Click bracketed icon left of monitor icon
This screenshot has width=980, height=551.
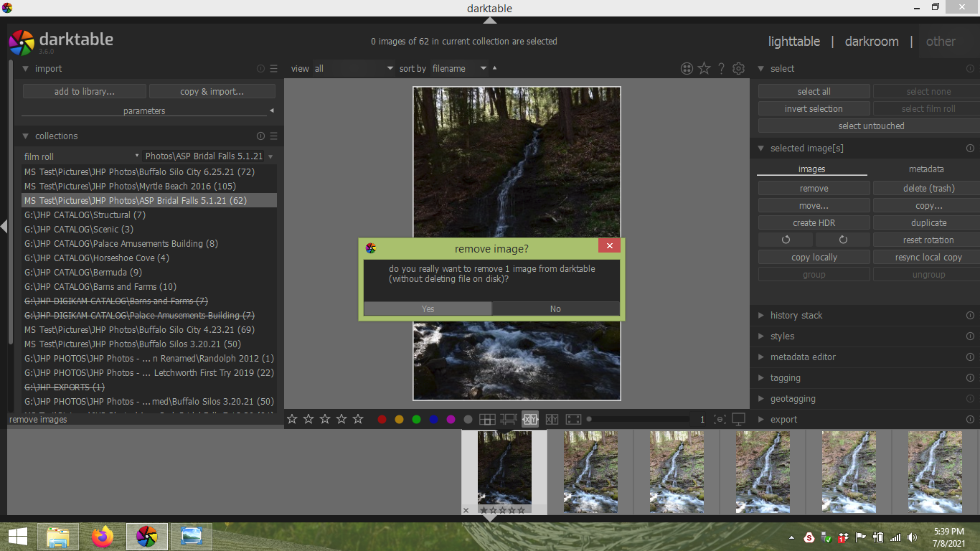(x=720, y=420)
